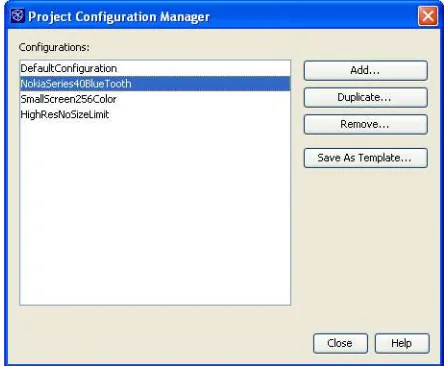Duplicate the selected configuration

point(365,97)
